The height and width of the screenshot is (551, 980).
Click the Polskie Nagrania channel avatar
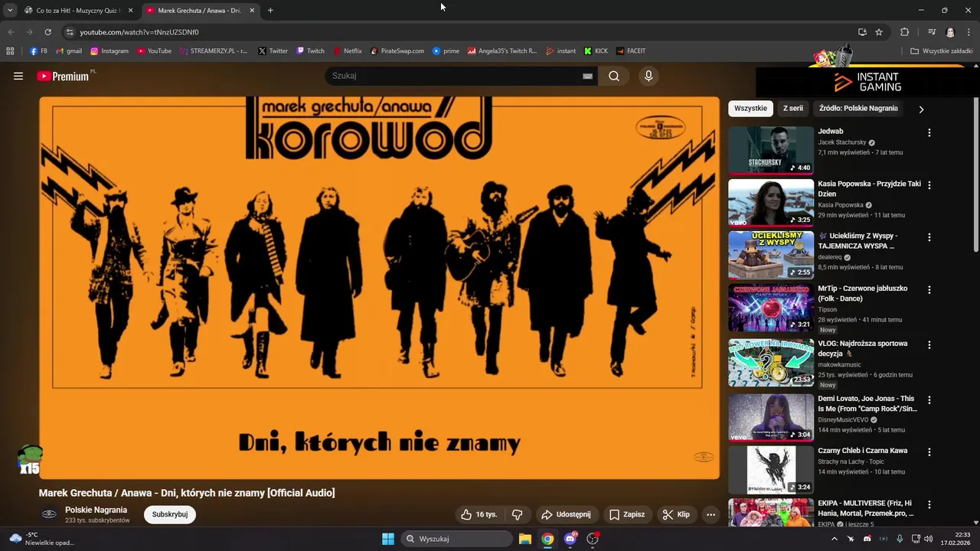pyautogui.click(x=49, y=514)
